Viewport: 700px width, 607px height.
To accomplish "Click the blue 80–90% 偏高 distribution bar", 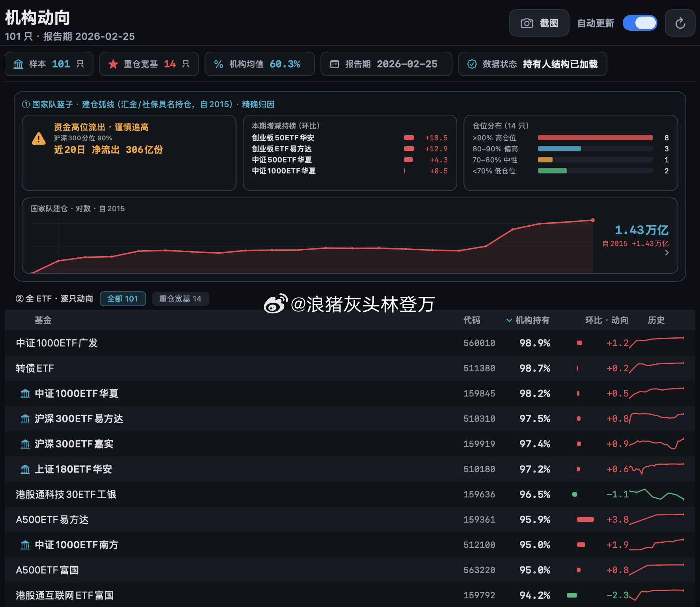I will 559,149.
